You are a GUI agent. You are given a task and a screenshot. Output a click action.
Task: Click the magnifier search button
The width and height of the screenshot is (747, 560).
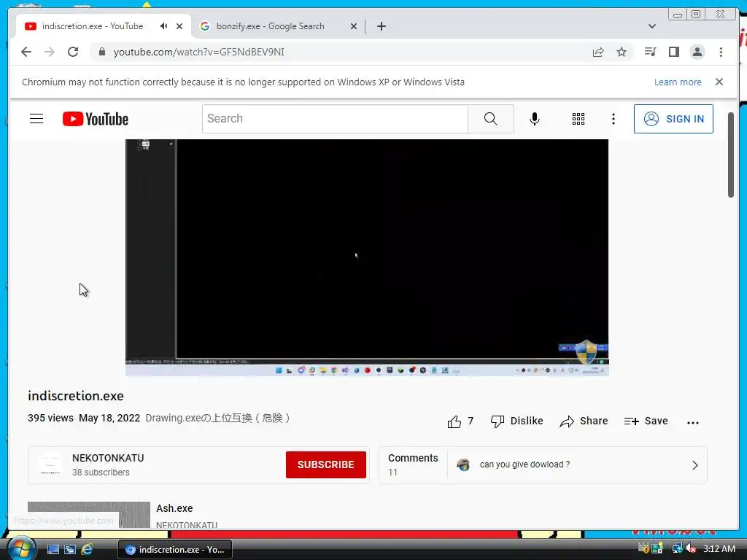[491, 119]
